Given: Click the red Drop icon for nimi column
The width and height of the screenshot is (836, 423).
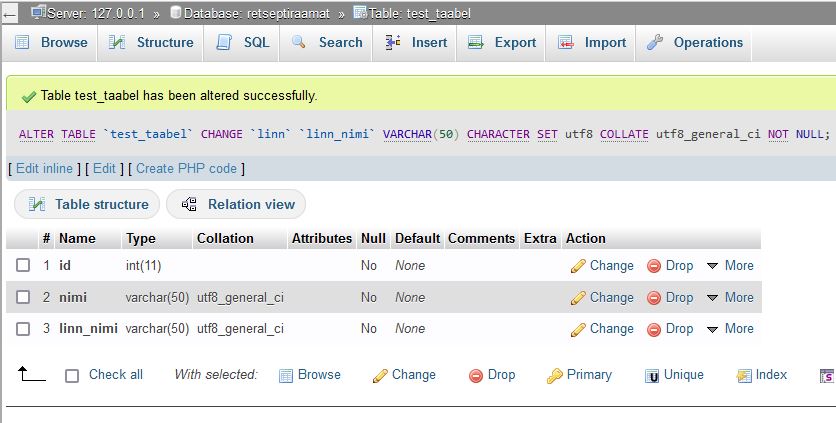Looking at the screenshot, I should [654, 298].
